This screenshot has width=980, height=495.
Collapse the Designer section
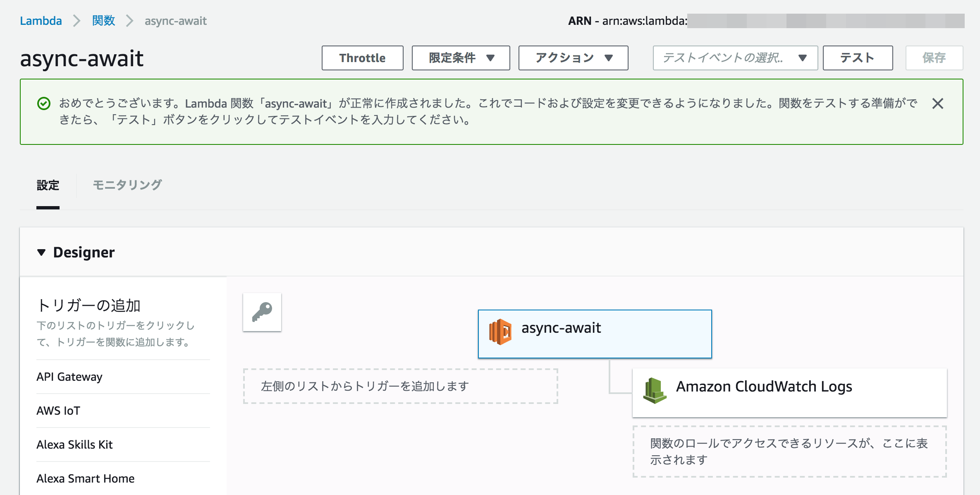tap(41, 252)
